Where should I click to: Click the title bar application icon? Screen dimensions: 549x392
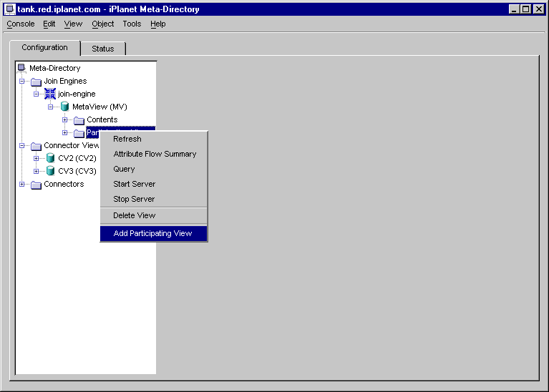[10, 9]
